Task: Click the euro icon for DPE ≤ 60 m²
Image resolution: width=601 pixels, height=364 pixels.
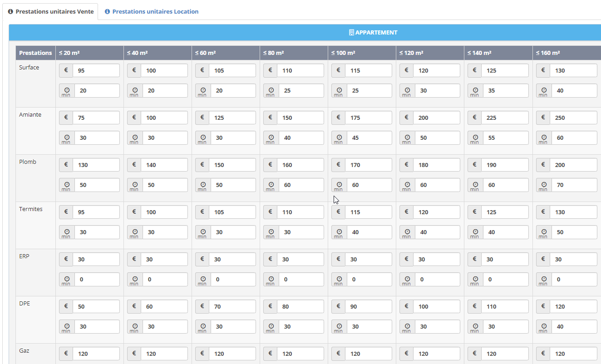Action: pyautogui.click(x=202, y=306)
